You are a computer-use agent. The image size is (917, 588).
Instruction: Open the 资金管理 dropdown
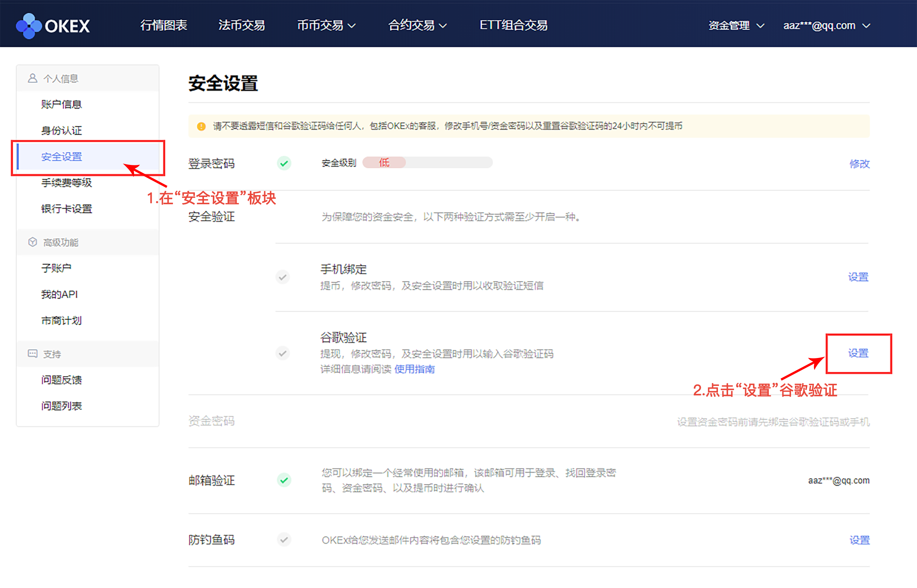pyautogui.click(x=736, y=26)
